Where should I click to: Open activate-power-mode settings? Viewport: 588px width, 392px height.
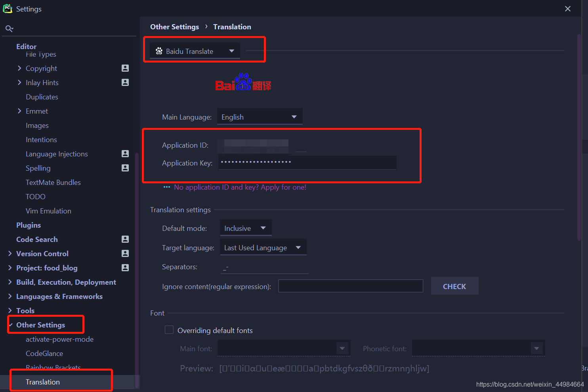pyautogui.click(x=59, y=339)
